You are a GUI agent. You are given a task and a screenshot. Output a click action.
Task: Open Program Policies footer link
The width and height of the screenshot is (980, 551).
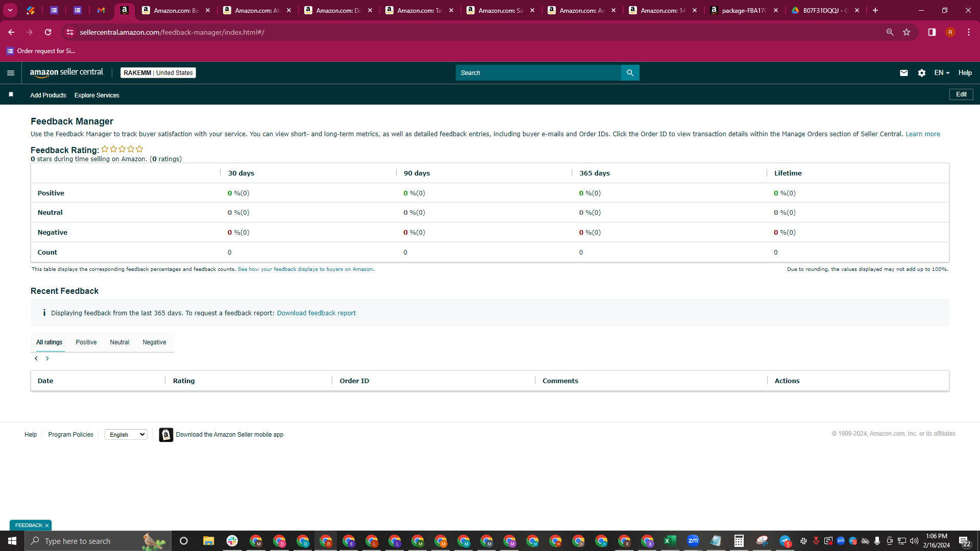click(x=70, y=435)
